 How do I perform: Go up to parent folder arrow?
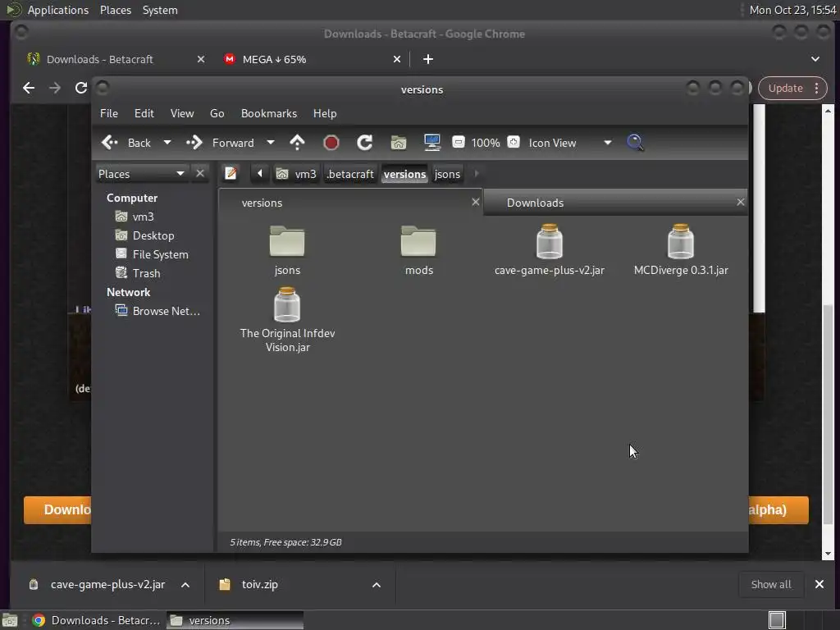(x=297, y=143)
